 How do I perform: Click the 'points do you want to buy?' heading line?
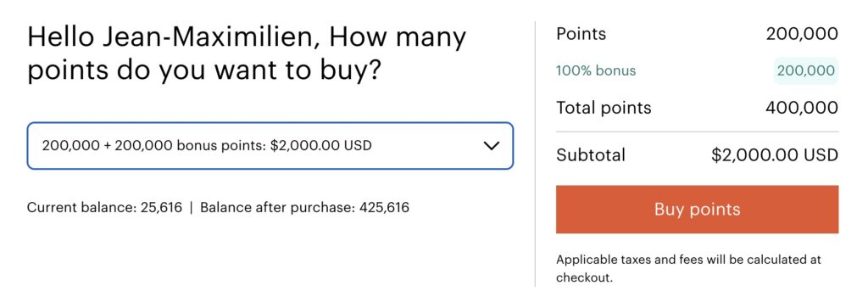click(203, 74)
